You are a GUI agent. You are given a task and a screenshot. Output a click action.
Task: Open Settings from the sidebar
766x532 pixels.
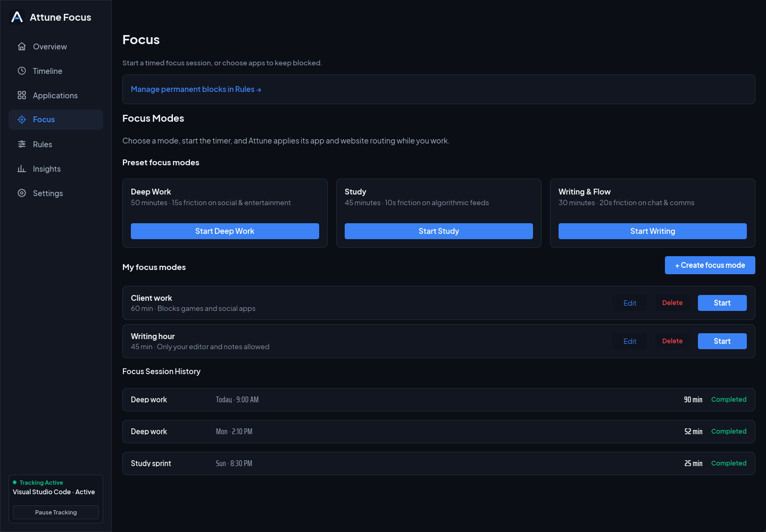coord(56,193)
